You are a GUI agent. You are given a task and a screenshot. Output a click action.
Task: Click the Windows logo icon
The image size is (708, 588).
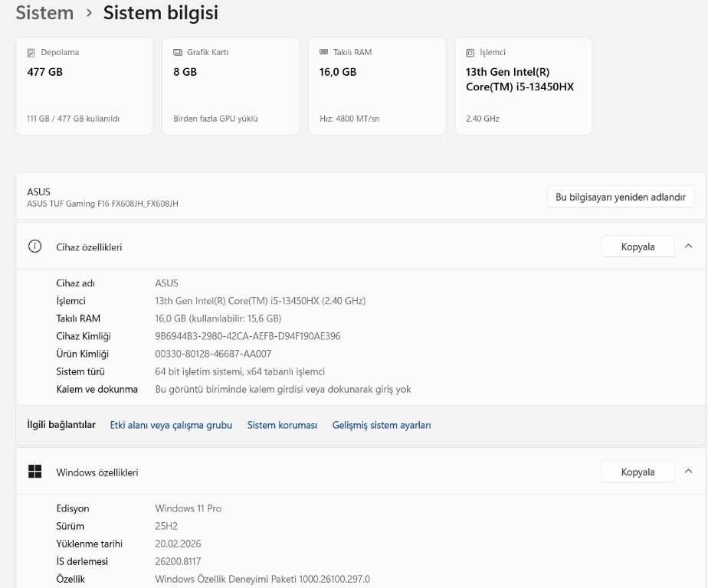34,472
